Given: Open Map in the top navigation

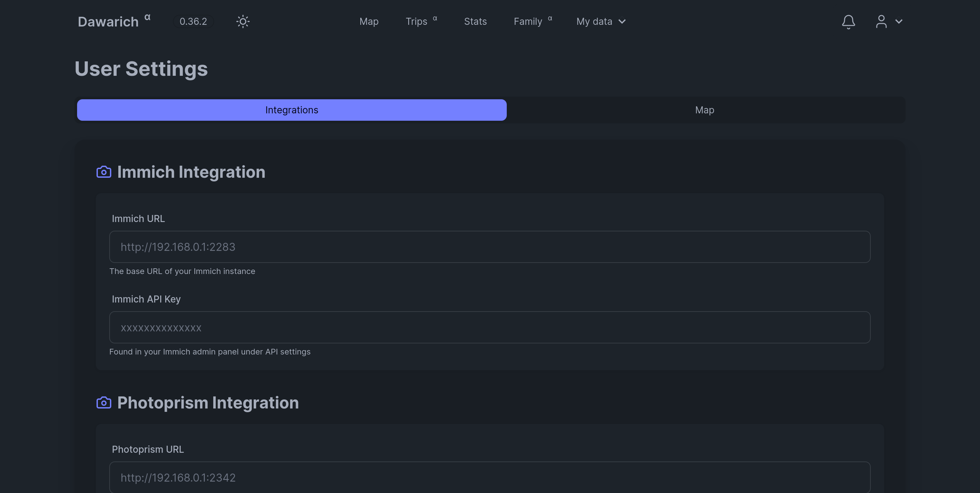Looking at the screenshot, I should click(x=369, y=22).
